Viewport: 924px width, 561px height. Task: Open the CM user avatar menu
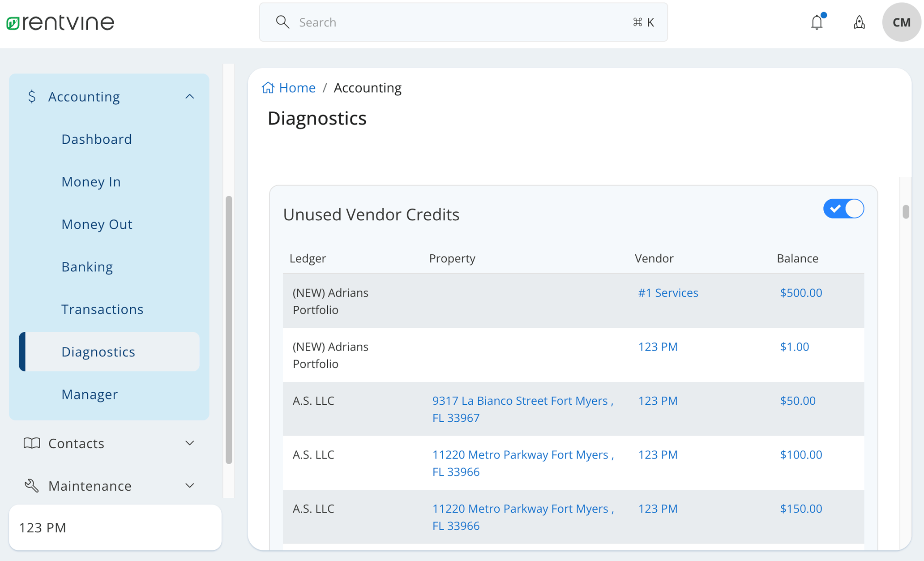[x=901, y=22]
